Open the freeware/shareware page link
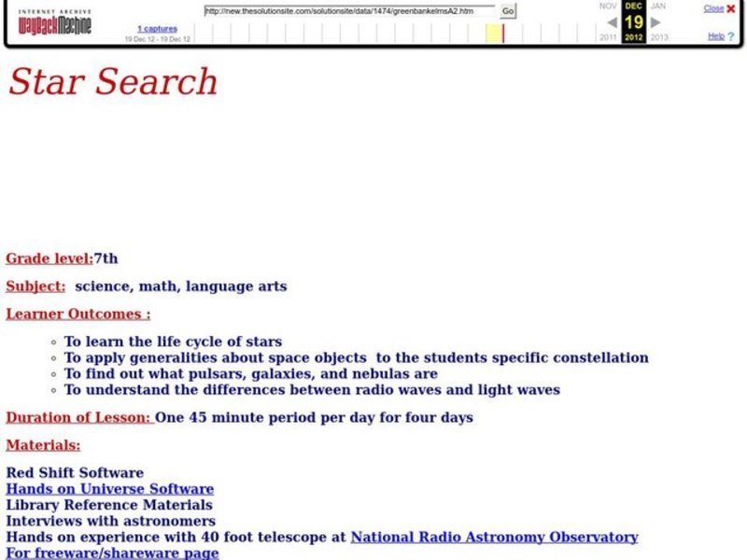Screen dimensions: 747x560 coord(112,553)
